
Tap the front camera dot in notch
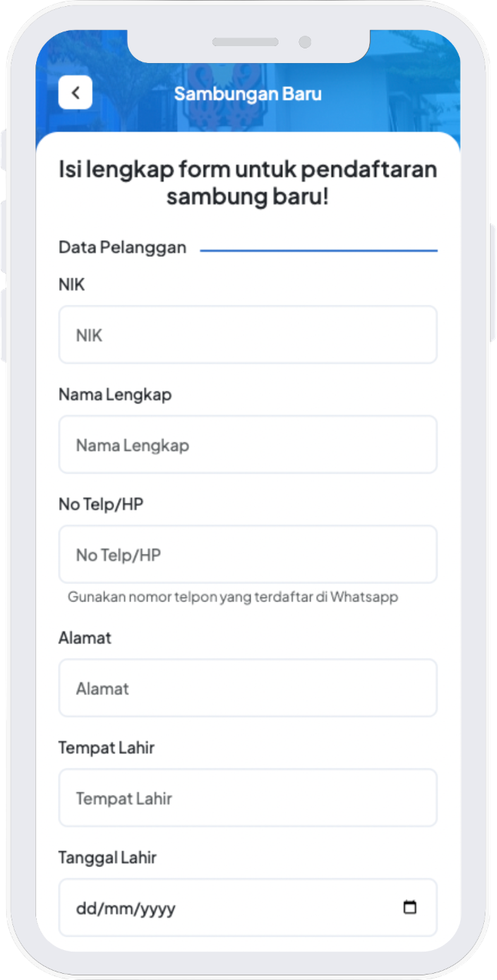305,42
